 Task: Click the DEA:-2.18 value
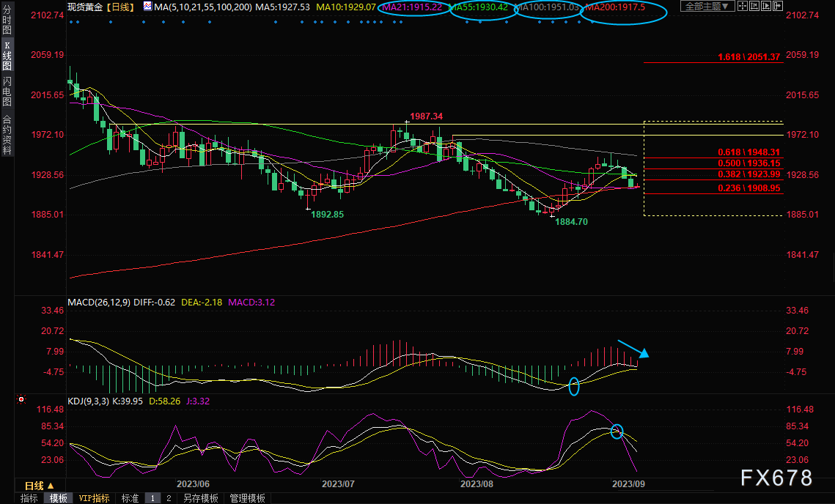point(202,303)
